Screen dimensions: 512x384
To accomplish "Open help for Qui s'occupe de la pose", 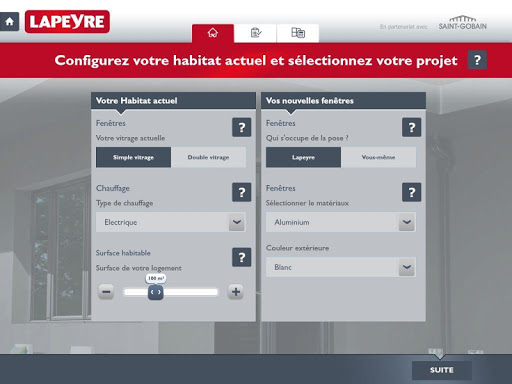I will tap(412, 127).
